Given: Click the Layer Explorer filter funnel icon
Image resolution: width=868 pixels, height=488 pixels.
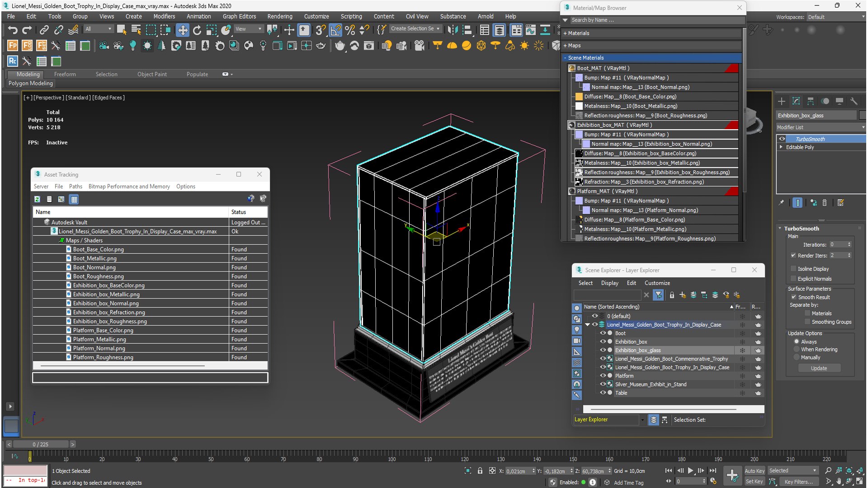Looking at the screenshot, I should click(659, 295).
